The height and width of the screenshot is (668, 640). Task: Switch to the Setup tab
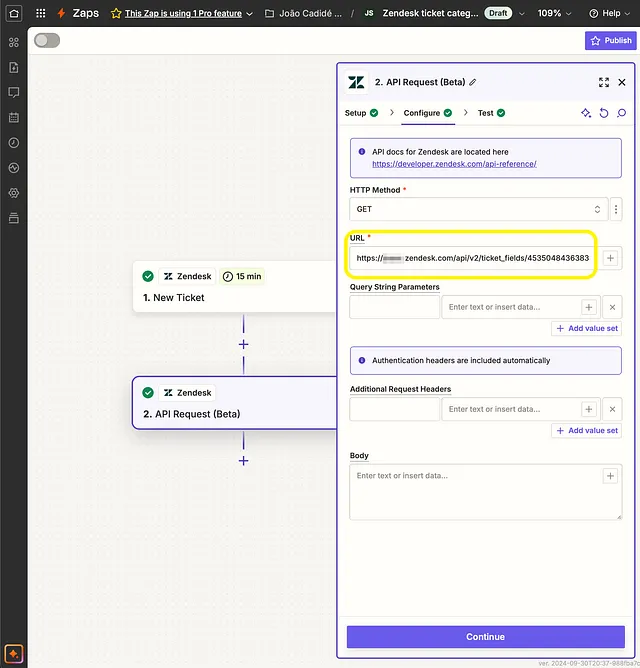[361, 113]
